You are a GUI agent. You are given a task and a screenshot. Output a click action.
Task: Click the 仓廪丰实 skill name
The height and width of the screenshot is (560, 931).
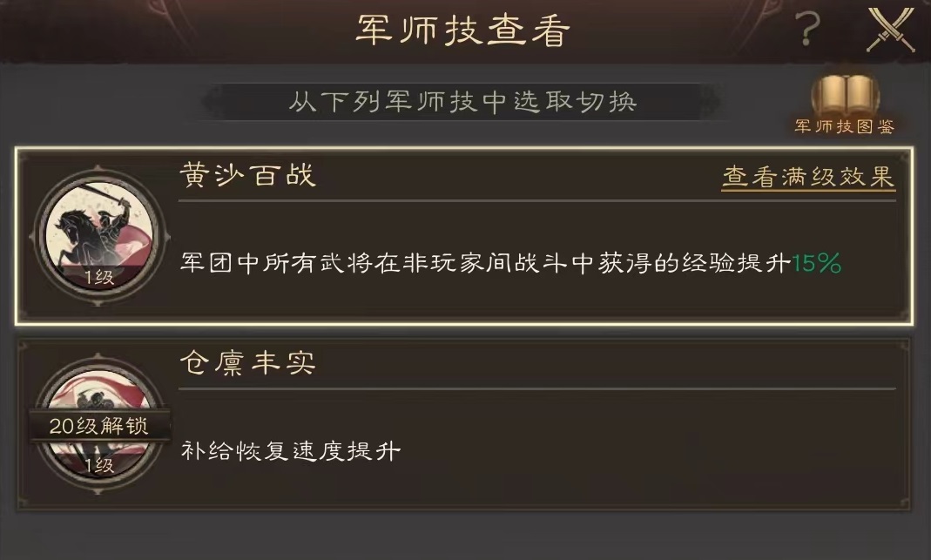(247, 362)
